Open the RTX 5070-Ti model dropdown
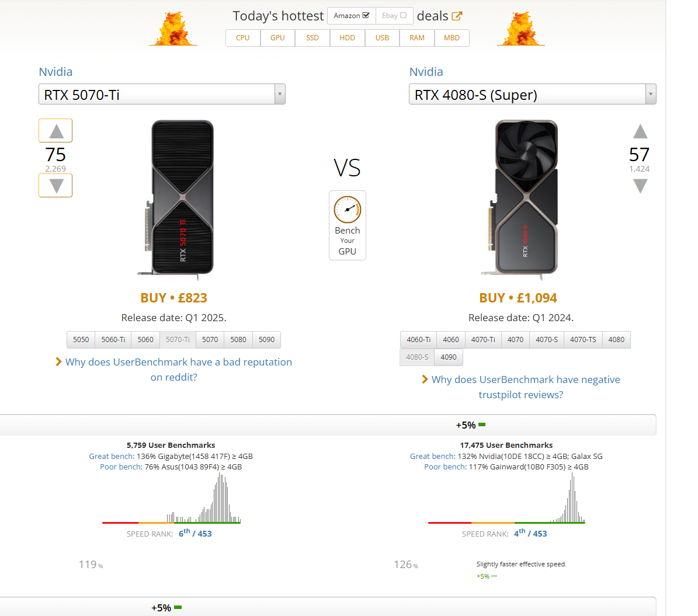The height and width of the screenshot is (616, 698). 162,95
